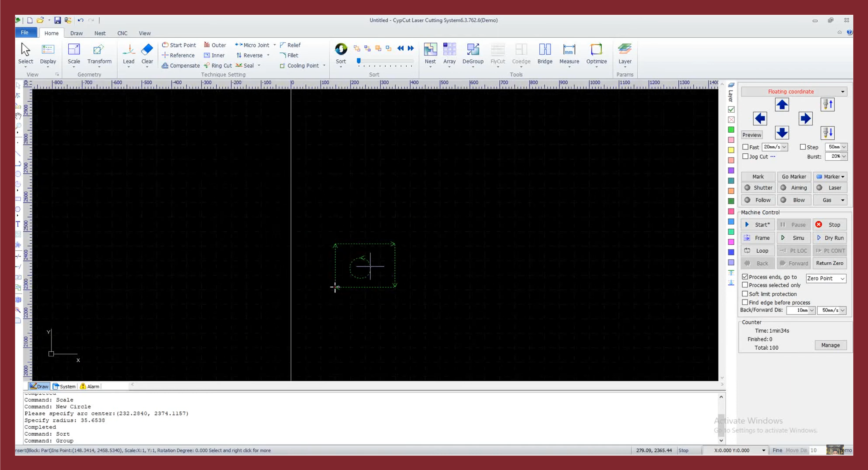Jog the laser head down arrow
Screen dimensions: 868x470
782,132
